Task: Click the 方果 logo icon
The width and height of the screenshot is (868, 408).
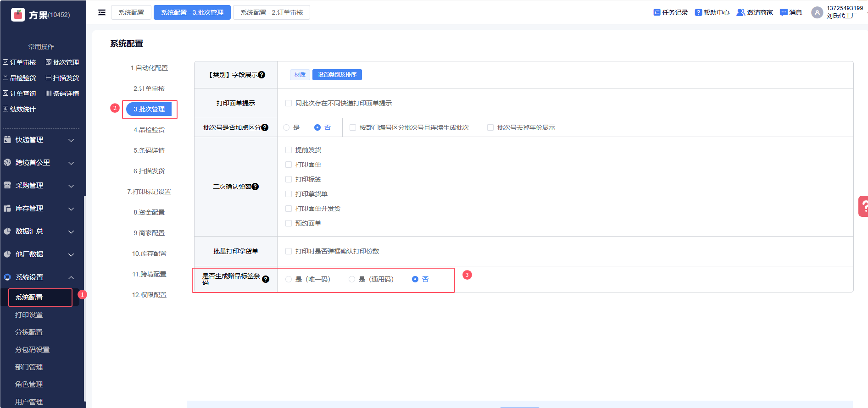Action: coord(18,15)
